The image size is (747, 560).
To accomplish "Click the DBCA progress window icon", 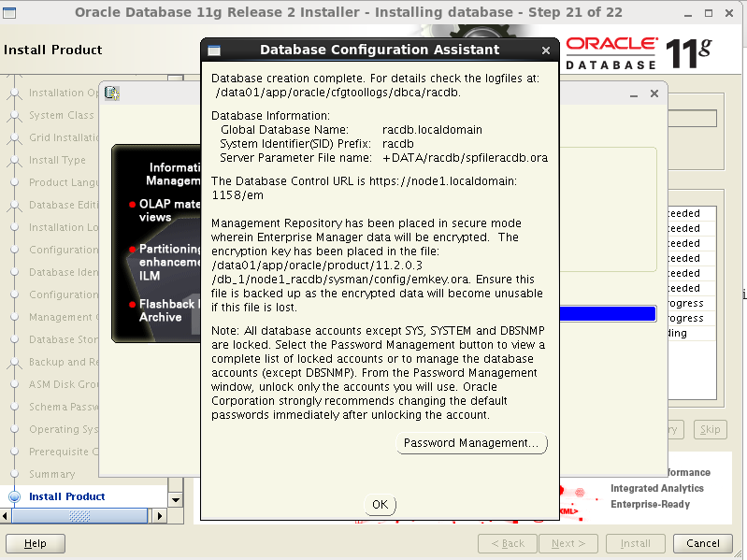I will point(112,93).
